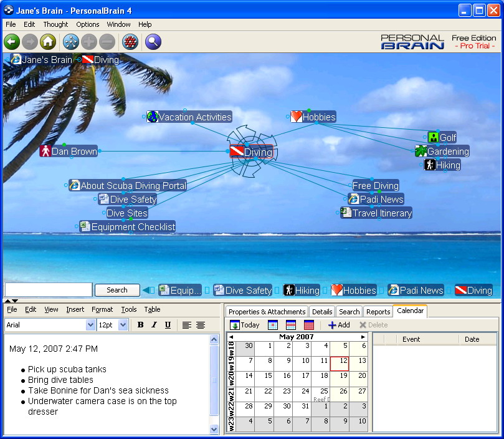Click the blue network view toolbar icon
504x439 pixels.
click(x=71, y=42)
